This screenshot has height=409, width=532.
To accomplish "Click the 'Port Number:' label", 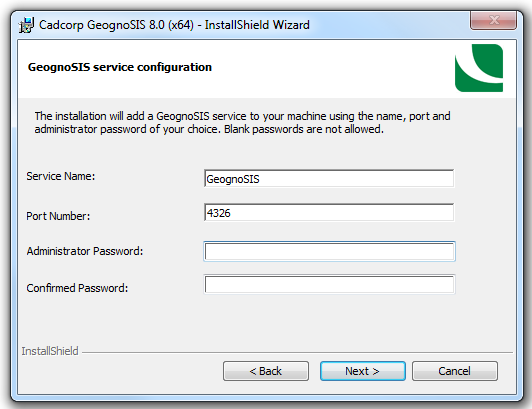I will coord(58,216).
